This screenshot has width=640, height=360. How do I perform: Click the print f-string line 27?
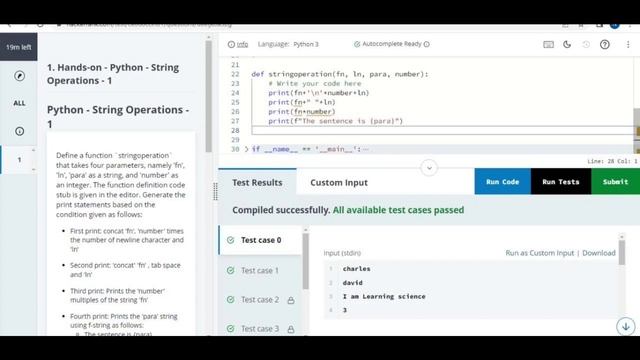[x=336, y=121]
